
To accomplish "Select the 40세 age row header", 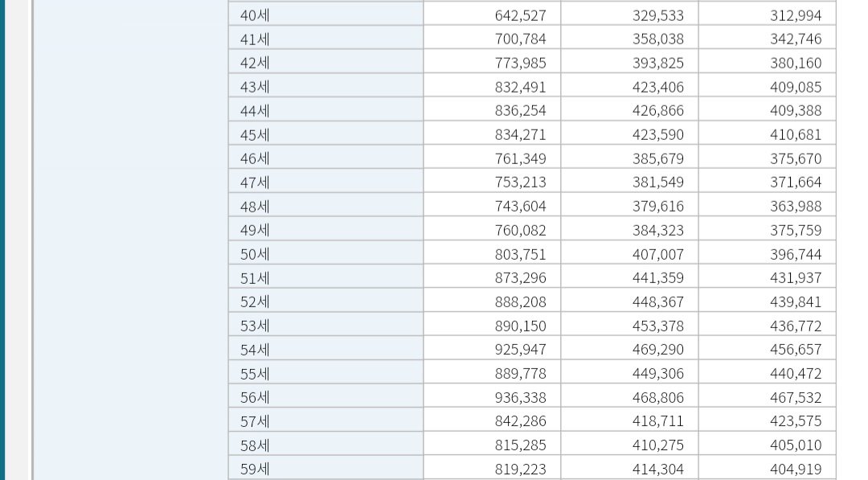I will click(x=326, y=15).
